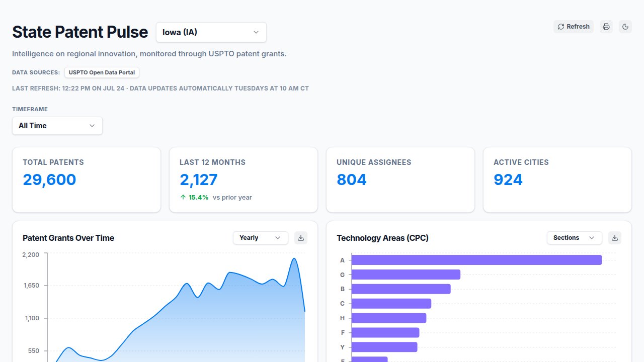Click the bar for section B
Viewport: 644px width, 362px height.
click(x=401, y=289)
